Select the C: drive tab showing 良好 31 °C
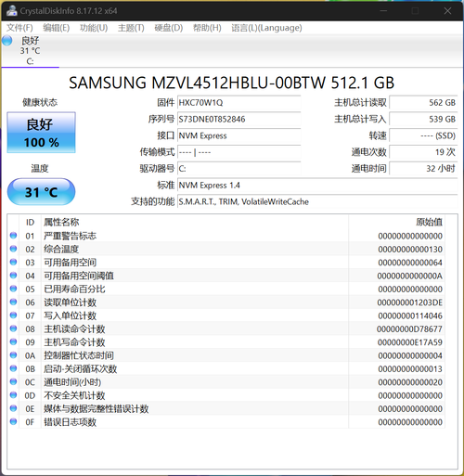The height and width of the screenshot is (476, 464). [x=30, y=51]
